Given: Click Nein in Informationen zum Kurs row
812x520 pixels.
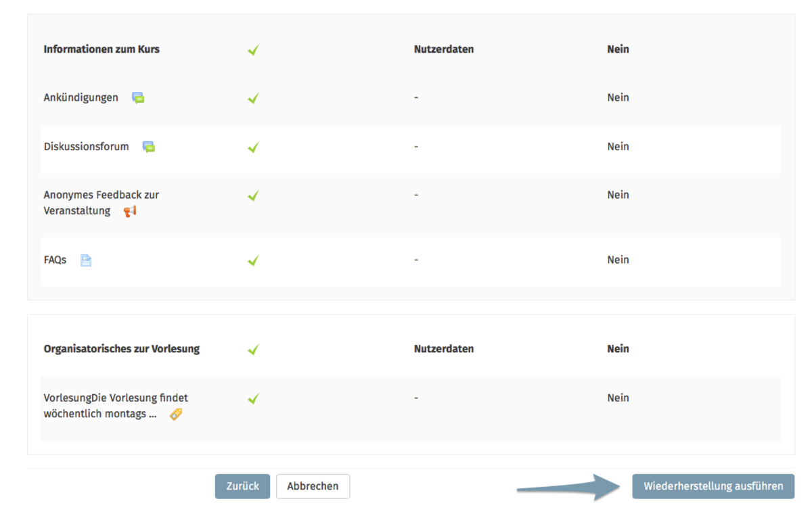Looking at the screenshot, I should [618, 49].
